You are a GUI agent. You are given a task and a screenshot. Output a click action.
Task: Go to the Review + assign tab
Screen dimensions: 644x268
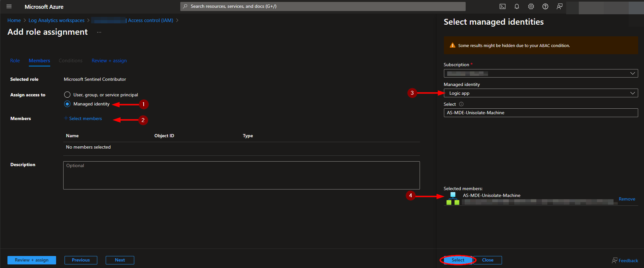point(109,61)
